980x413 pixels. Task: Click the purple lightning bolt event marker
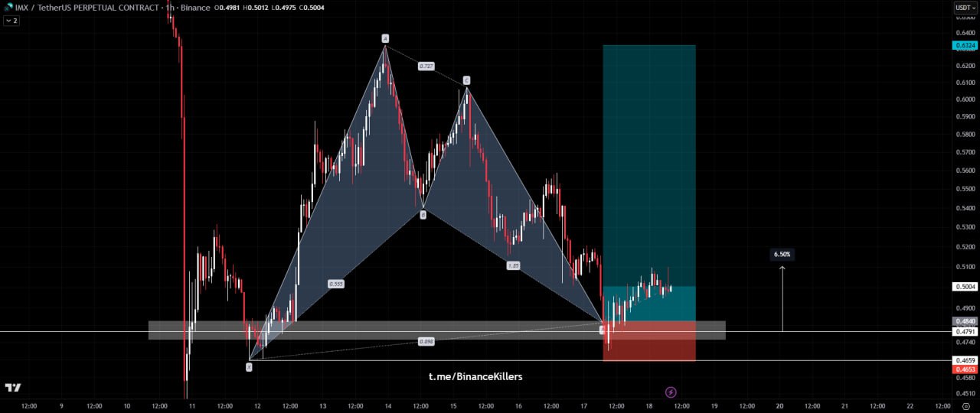point(671,392)
